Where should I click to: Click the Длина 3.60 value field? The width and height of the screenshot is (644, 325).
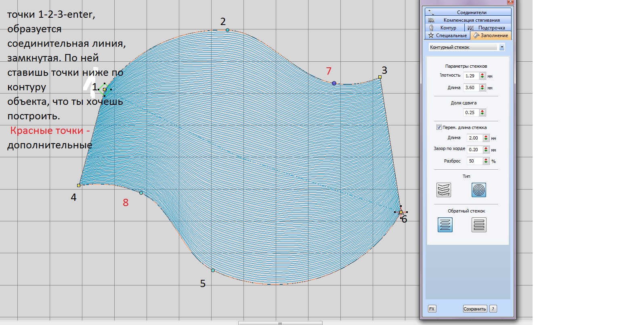(470, 87)
